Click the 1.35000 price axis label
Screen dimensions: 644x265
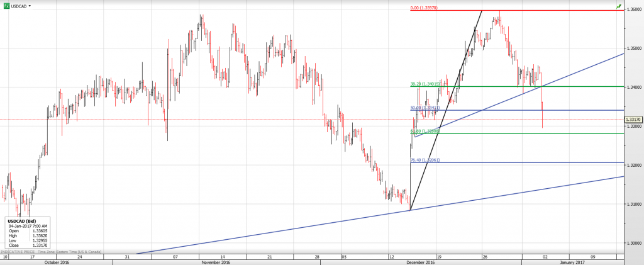[634, 48]
